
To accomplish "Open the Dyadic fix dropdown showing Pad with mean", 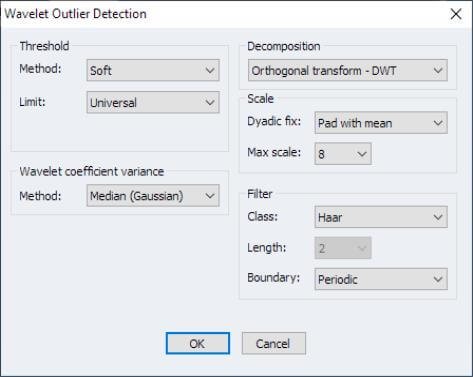I will (x=381, y=123).
